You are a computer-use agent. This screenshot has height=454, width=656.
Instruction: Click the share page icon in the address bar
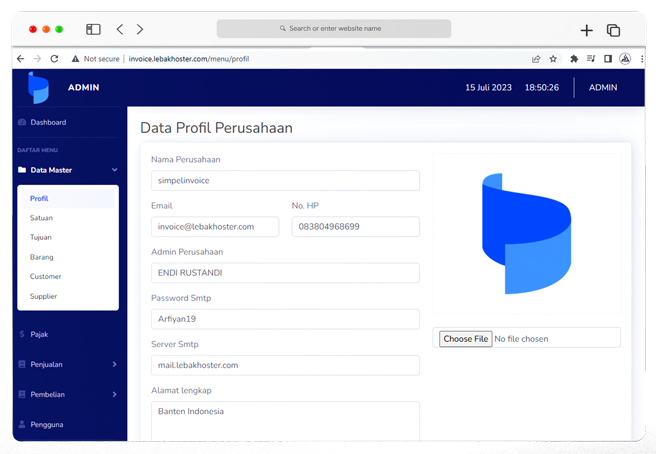point(536,59)
